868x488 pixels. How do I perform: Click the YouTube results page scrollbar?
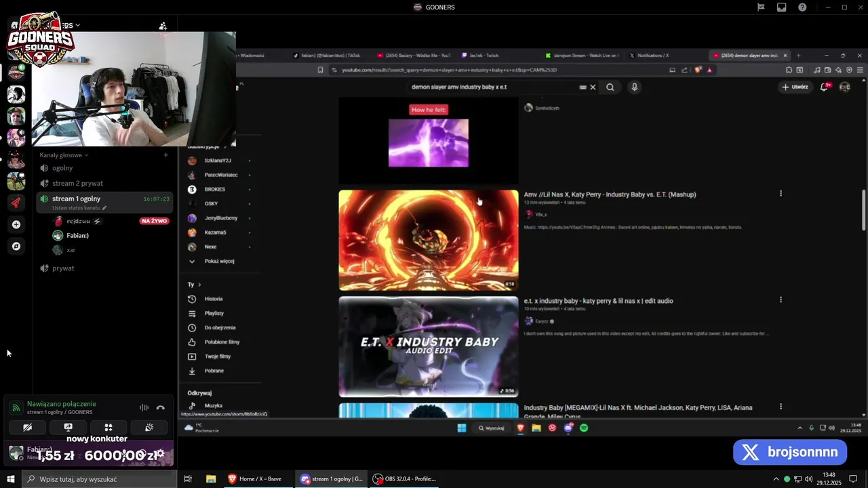coord(863,210)
